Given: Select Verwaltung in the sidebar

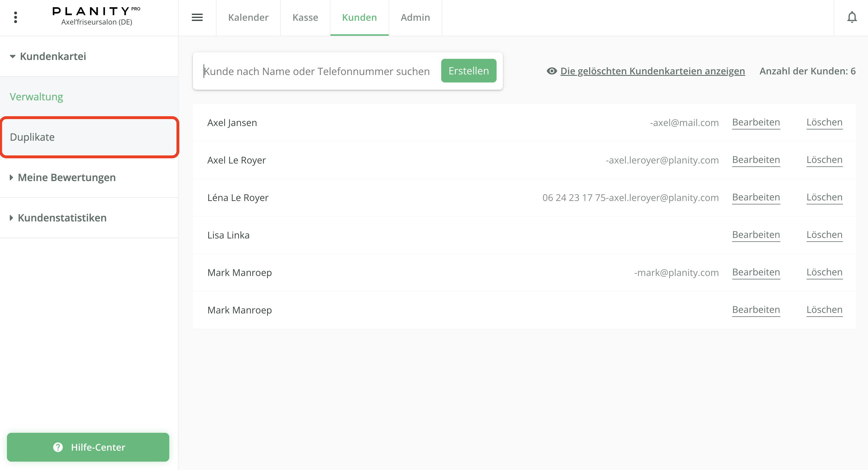Looking at the screenshot, I should [36, 97].
